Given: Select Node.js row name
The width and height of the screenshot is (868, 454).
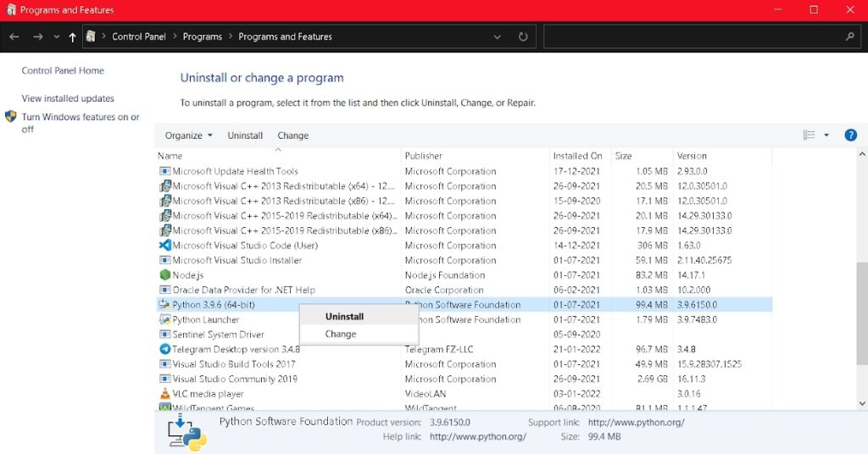Looking at the screenshot, I should 188,275.
